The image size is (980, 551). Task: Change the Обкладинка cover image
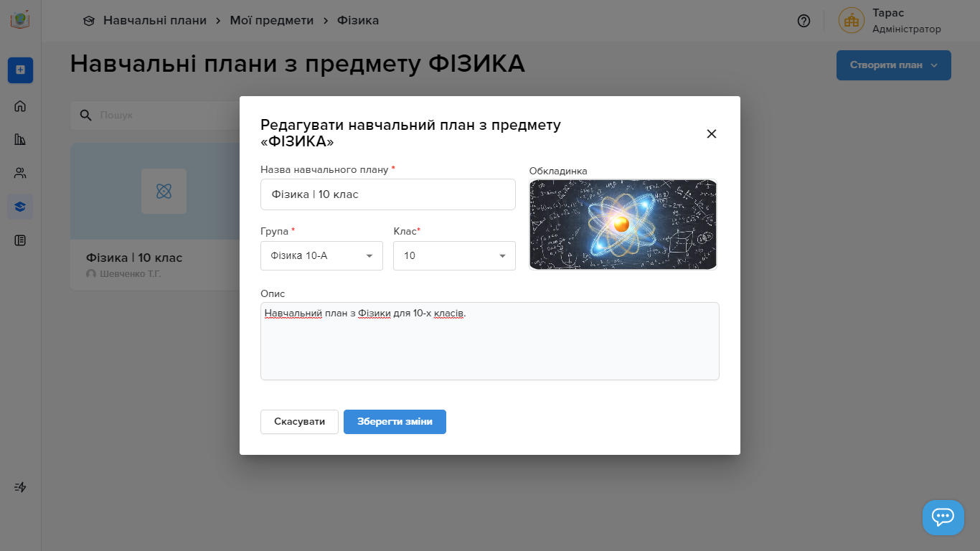[x=623, y=225]
